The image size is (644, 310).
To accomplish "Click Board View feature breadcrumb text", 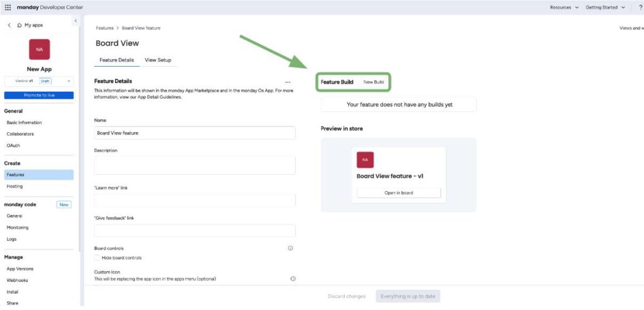I will click(141, 28).
